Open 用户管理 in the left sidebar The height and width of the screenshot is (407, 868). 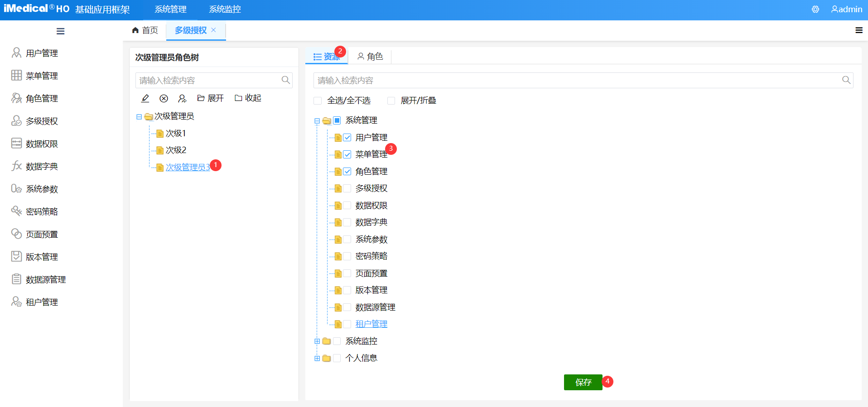click(x=42, y=53)
